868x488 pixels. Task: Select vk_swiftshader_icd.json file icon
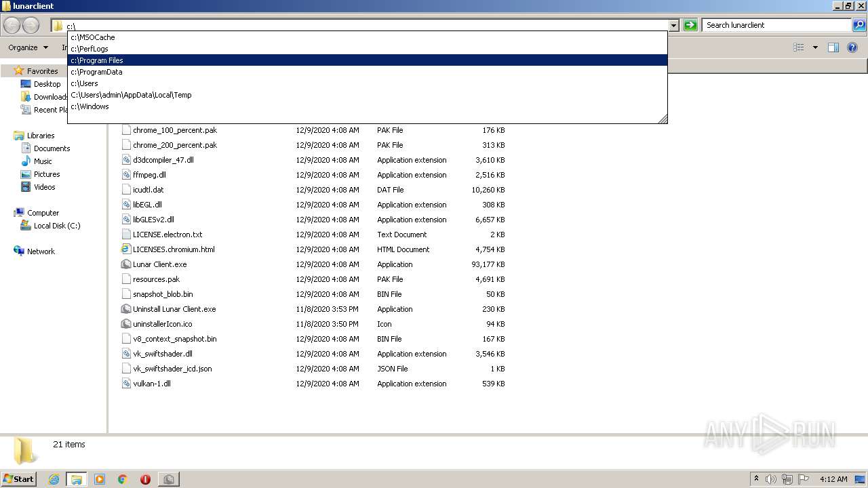(x=126, y=369)
